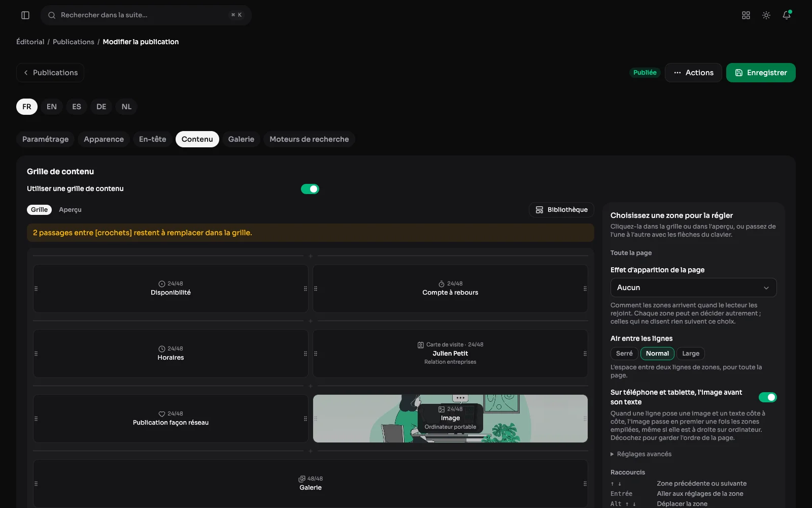Switch to the Apparence tab
Viewport: 812px width, 508px height.
pos(104,139)
